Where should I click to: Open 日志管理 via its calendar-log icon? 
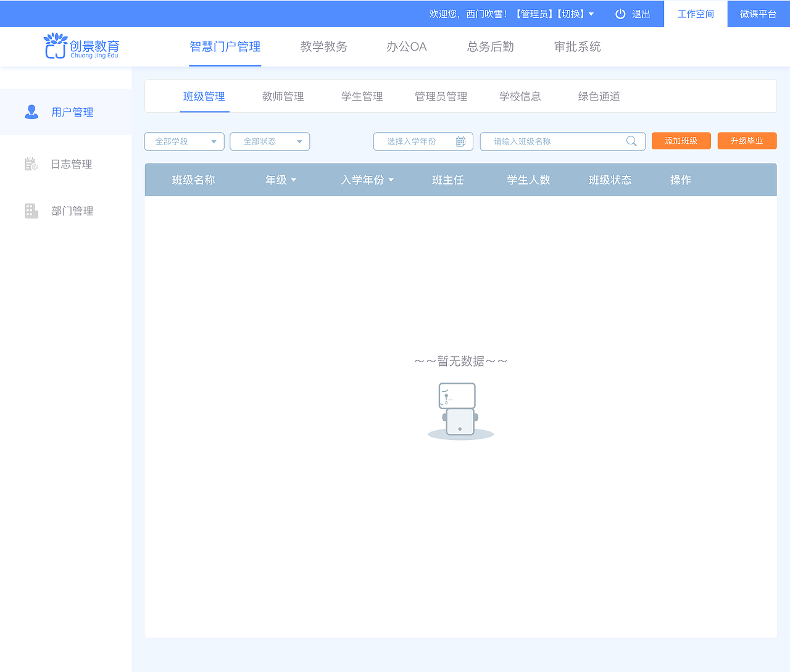coord(31,164)
